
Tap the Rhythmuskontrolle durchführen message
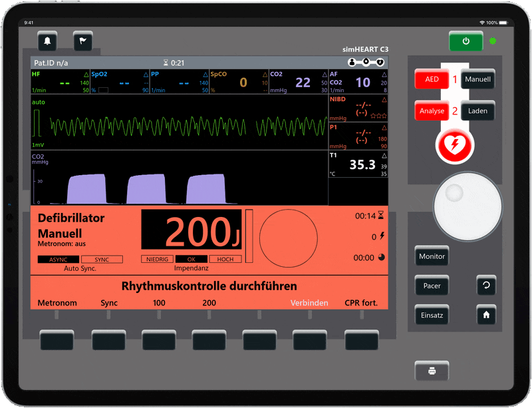pos(209,286)
